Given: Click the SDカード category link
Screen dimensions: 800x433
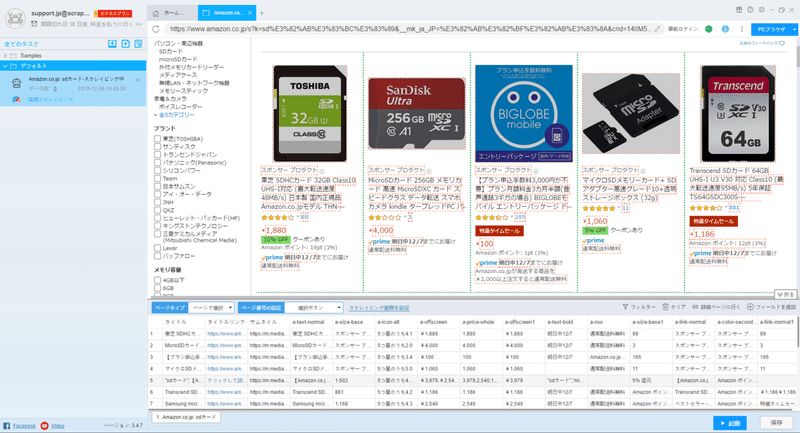Looking at the screenshot, I should coord(170,52).
